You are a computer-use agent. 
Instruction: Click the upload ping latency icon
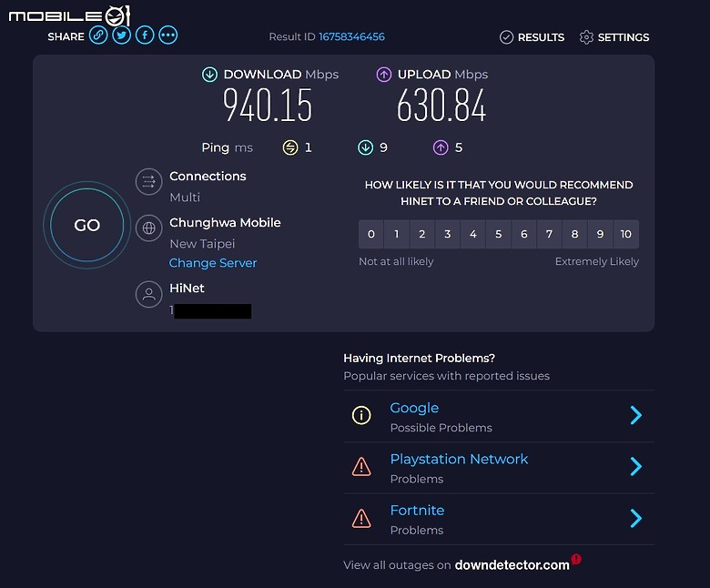point(441,147)
